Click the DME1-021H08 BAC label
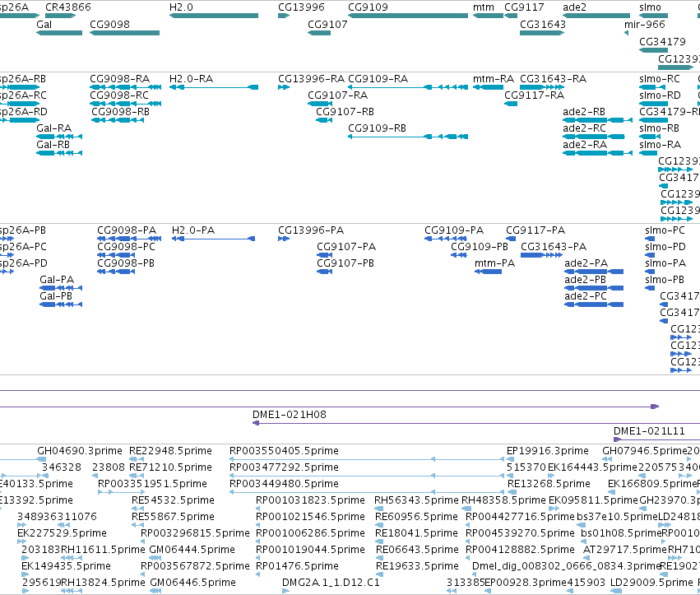The image size is (700, 595). point(290,415)
